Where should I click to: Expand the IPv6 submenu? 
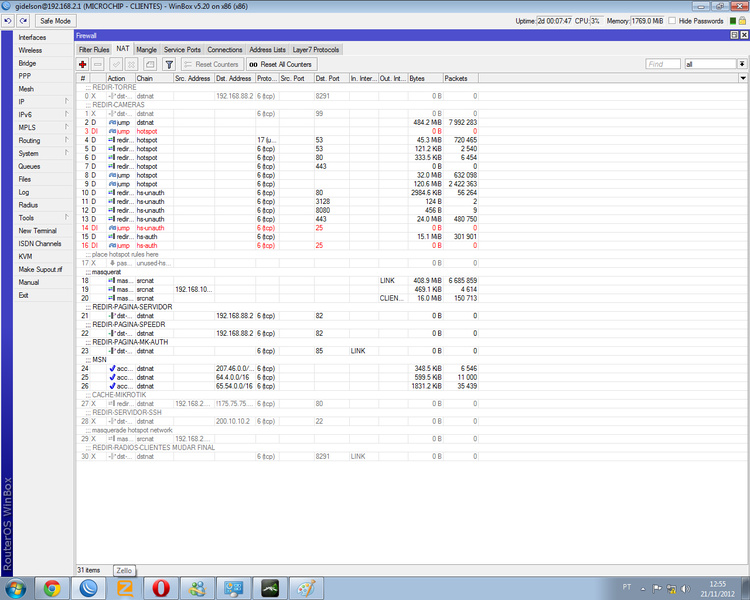coord(66,114)
